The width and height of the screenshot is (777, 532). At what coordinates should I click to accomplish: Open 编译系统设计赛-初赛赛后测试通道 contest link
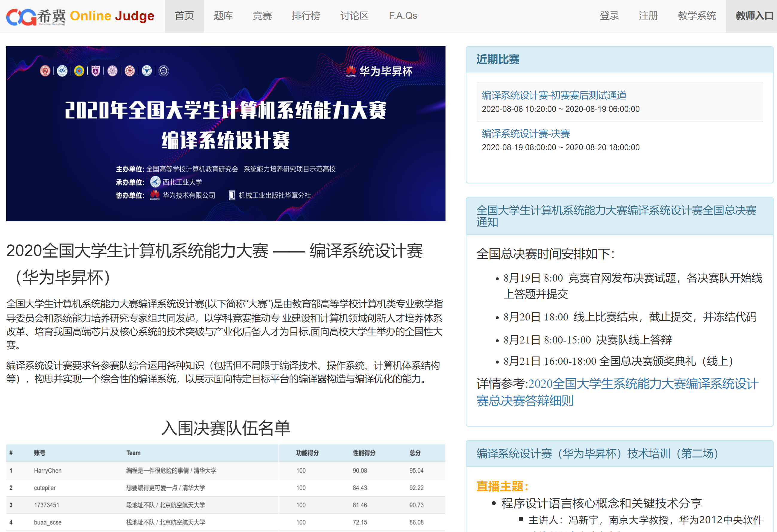tap(554, 95)
